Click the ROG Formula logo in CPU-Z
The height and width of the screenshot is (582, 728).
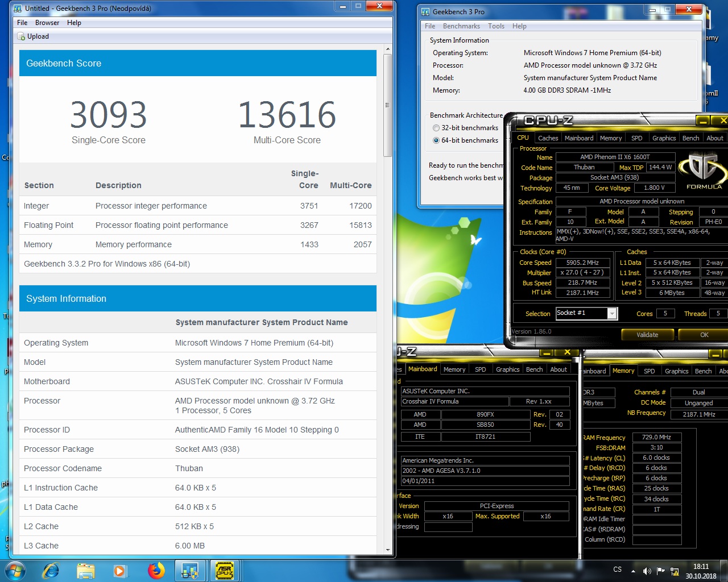[x=704, y=171]
